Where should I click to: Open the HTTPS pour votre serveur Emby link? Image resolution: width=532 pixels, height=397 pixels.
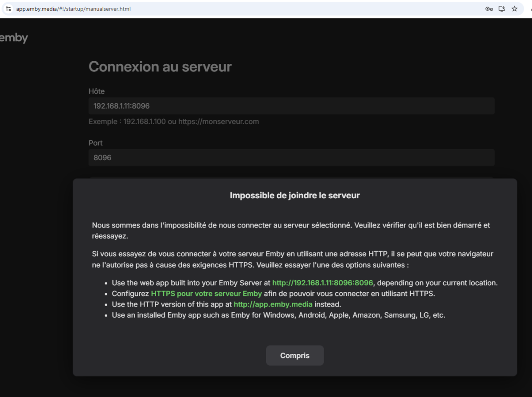[x=207, y=293]
